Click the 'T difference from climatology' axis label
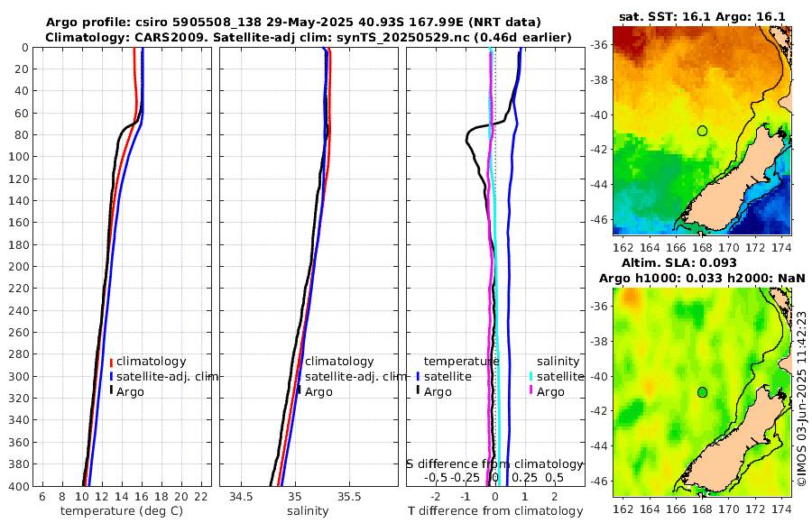The height and width of the screenshot is (523, 812). pyautogui.click(x=495, y=511)
